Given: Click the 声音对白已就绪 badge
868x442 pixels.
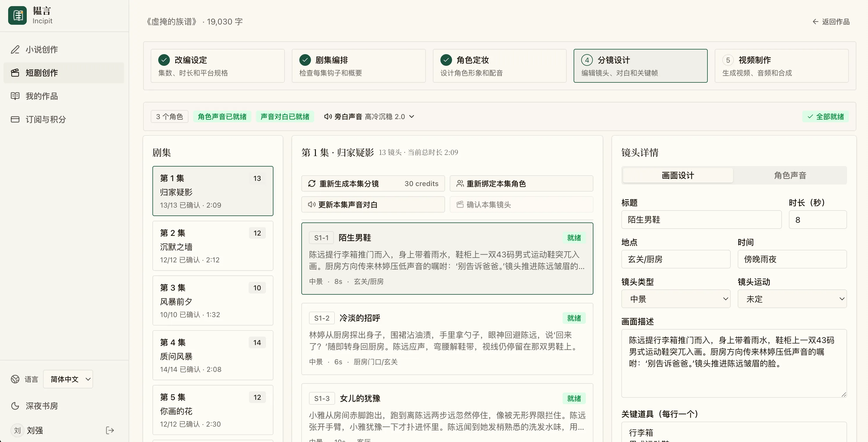Looking at the screenshot, I should point(285,117).
